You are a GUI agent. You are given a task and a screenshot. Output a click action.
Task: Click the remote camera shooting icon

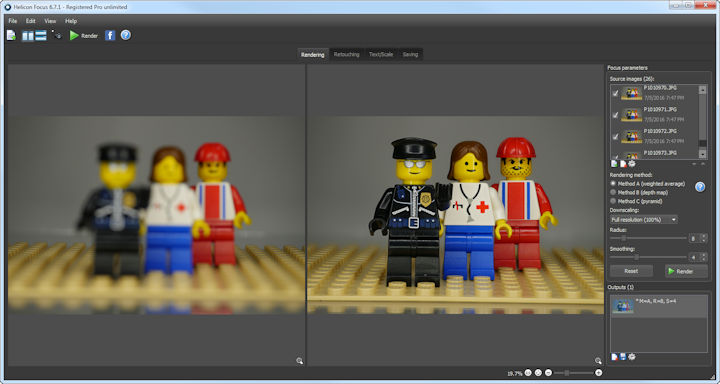click(x=57, y=35)
